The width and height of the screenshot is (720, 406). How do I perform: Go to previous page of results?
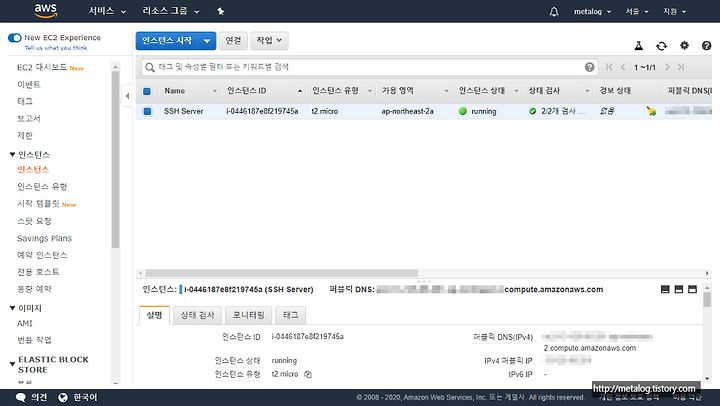coord(623,67)
